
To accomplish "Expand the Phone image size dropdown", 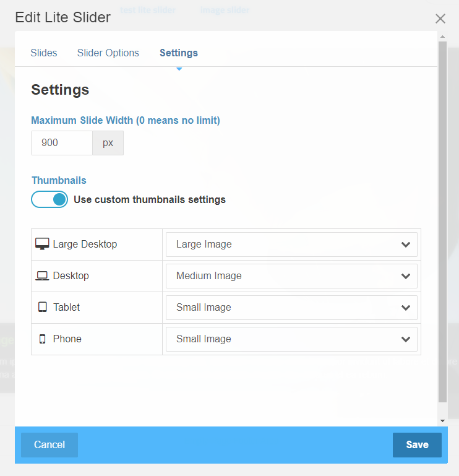I will [291, 339].
